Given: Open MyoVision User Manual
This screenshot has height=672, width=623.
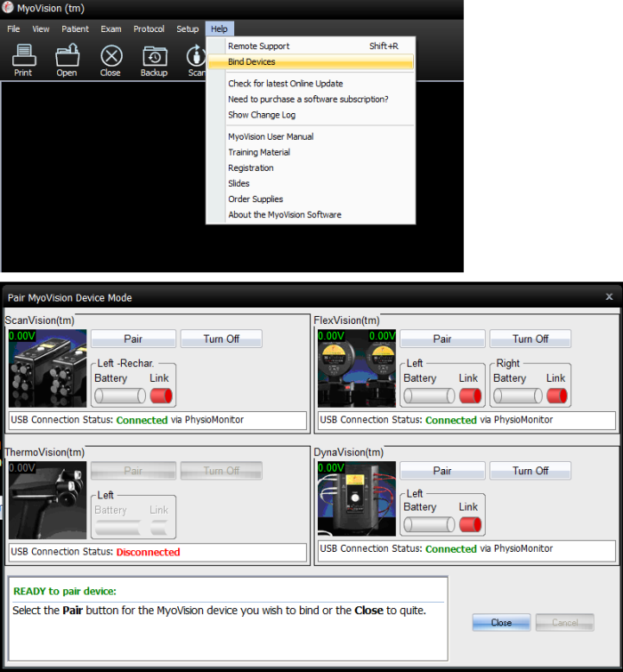Looking at the screenshot, I should point(311,137).
